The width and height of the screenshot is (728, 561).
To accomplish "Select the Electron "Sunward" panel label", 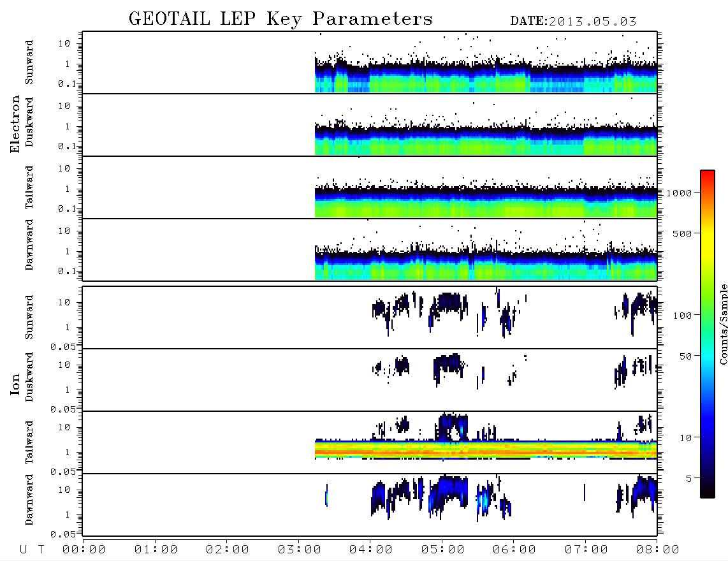I will [x=29, y=62].
